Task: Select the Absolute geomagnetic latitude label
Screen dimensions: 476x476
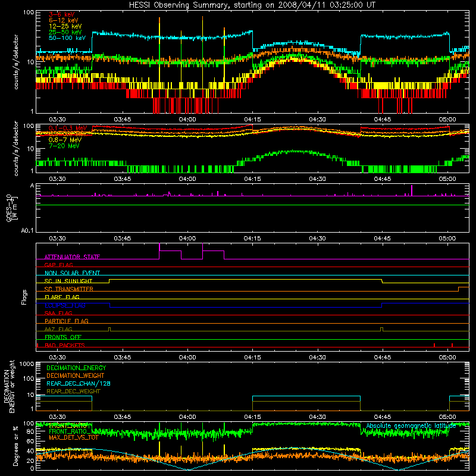Action: (411, 426)
